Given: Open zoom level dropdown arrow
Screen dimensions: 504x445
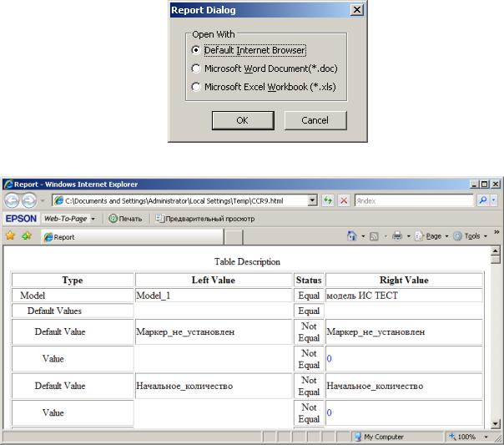Looking at the screenshot, I should tap(486, 437).
